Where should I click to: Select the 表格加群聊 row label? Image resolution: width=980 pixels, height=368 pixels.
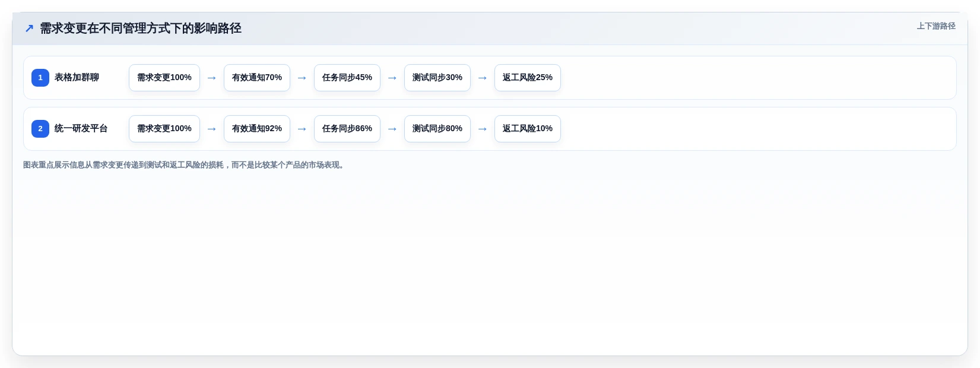point(77,78)
